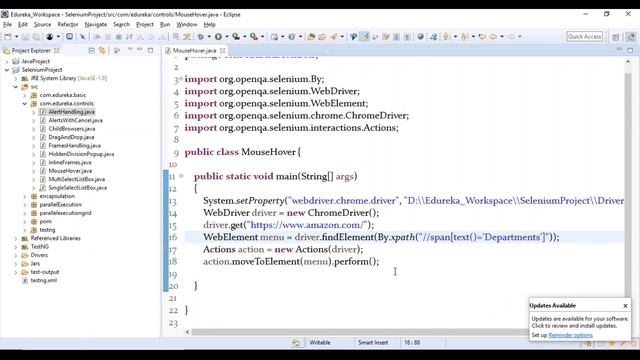Click the Search flashlight toolbar icon
The width and height of the screenshot is (640, 360).
[x=333, y=37]
